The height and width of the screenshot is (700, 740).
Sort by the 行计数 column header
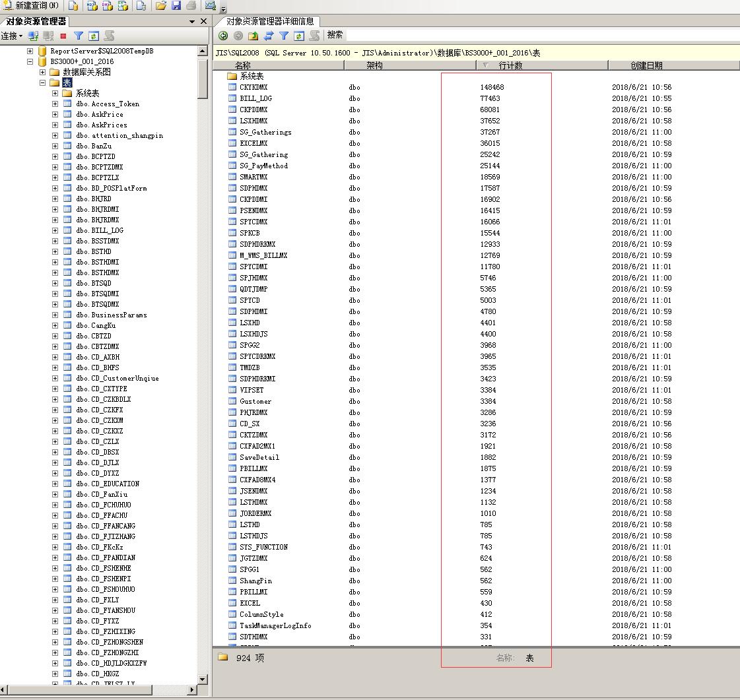click(542, 65)
